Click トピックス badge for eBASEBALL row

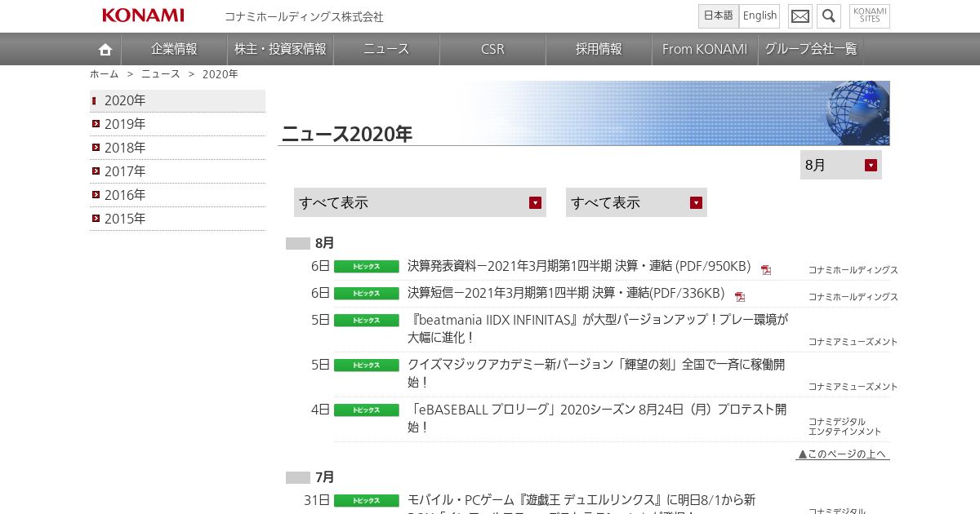coord(367,410)
